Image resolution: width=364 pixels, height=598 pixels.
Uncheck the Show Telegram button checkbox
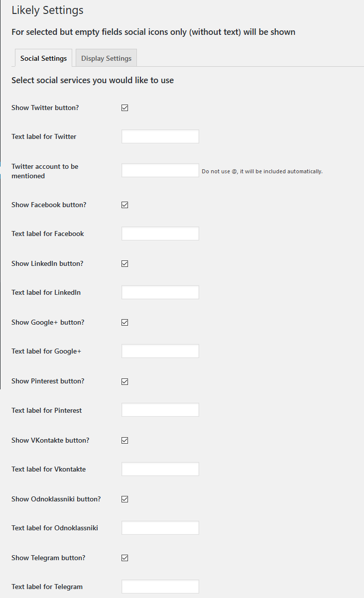pyautogui.click(x=125, y=558)
